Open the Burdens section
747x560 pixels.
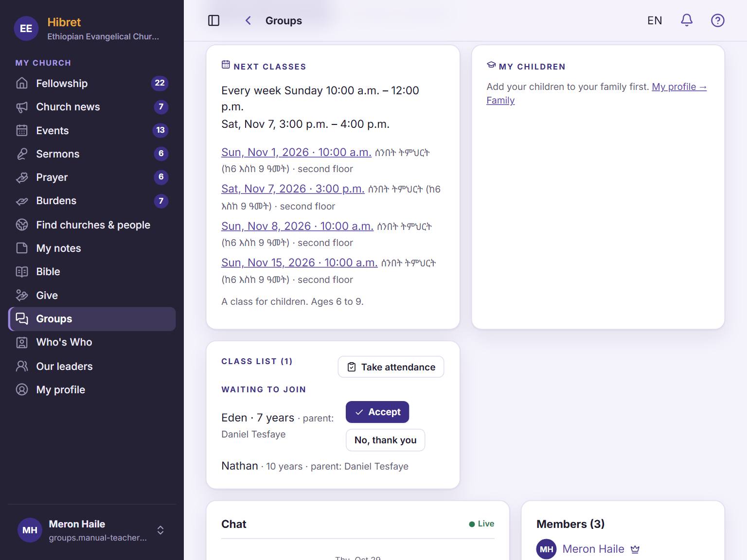click(x=92, y=201)
